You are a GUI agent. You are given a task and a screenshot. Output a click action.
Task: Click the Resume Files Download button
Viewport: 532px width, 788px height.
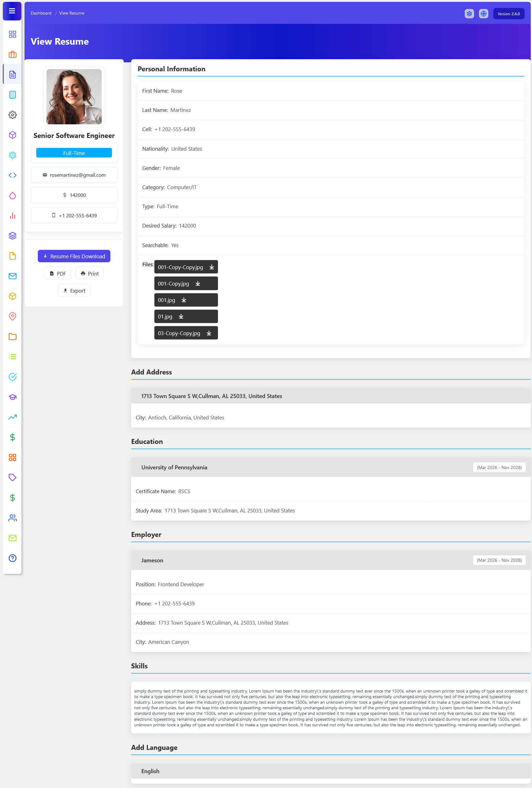click(74, 256)
